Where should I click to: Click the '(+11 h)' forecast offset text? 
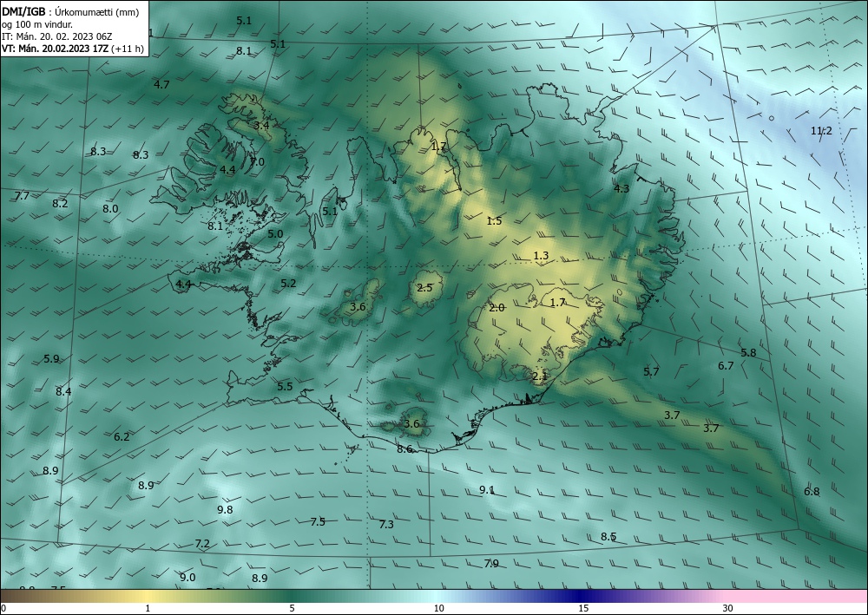tap(128, 48)
